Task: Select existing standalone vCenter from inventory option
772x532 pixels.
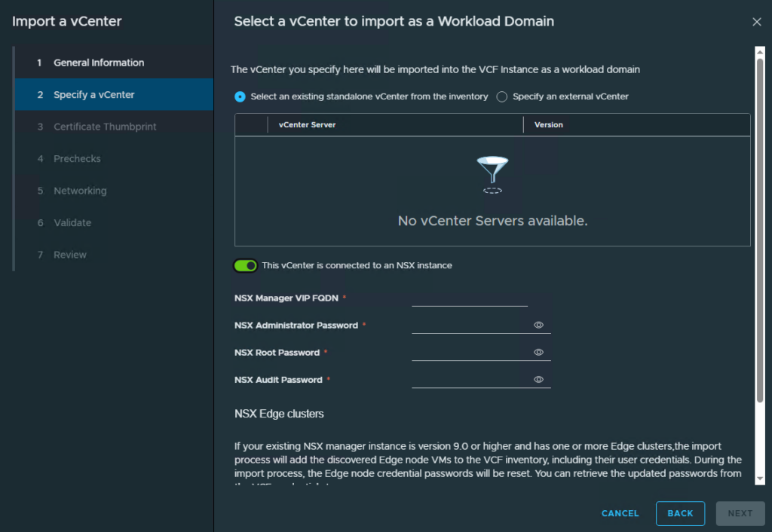Action: (240, 96)
